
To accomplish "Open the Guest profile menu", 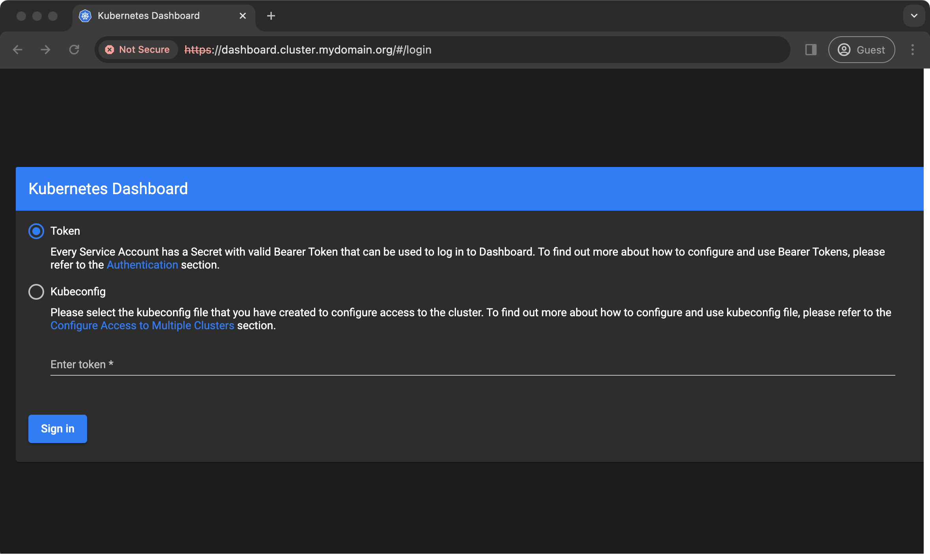I will [861, 50].
